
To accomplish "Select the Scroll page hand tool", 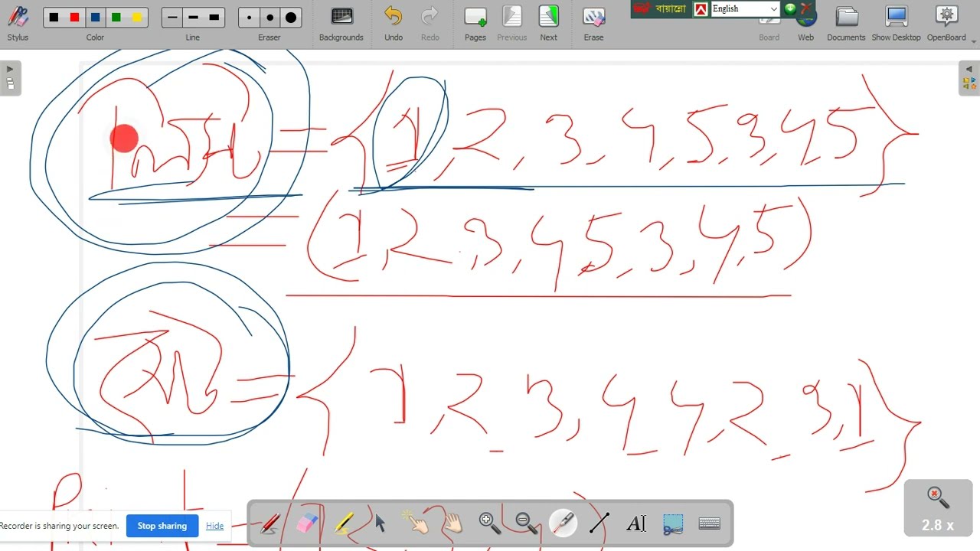I will (x=453, y=523).
